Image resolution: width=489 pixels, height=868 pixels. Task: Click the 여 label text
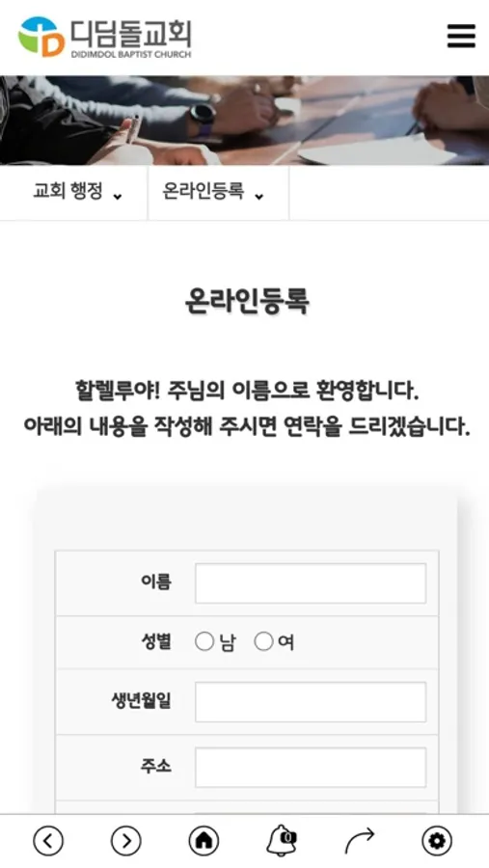pyautogui.click(x=285, y=642)
